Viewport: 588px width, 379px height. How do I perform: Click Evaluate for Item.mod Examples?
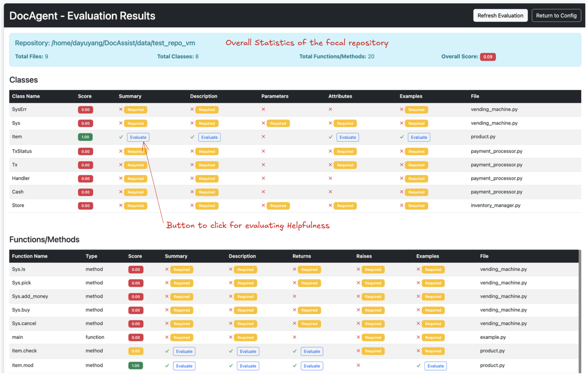[x=435, y=366]
